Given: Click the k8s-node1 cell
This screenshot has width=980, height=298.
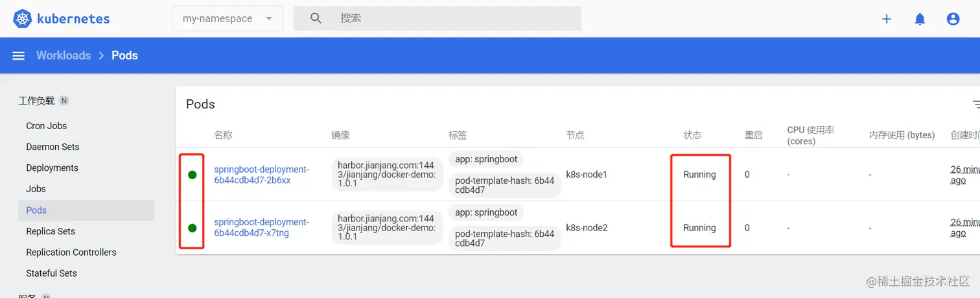Looking at the screenshot, I should click(587, 175).
